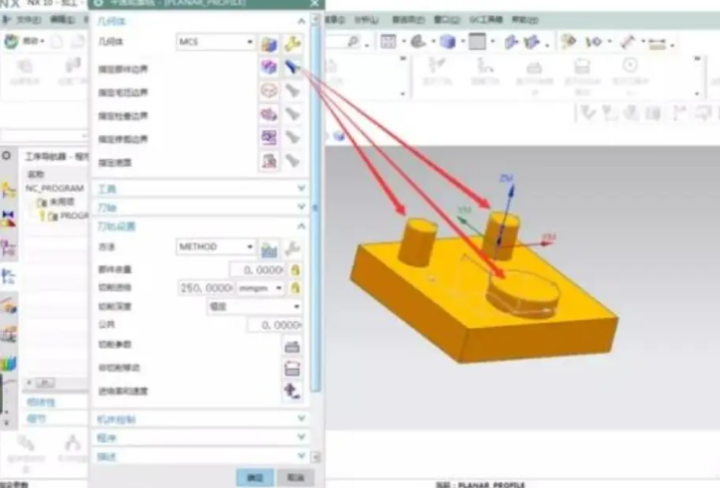
Task: Click the gear icon above left resource bar
Action: coord(6,156)
